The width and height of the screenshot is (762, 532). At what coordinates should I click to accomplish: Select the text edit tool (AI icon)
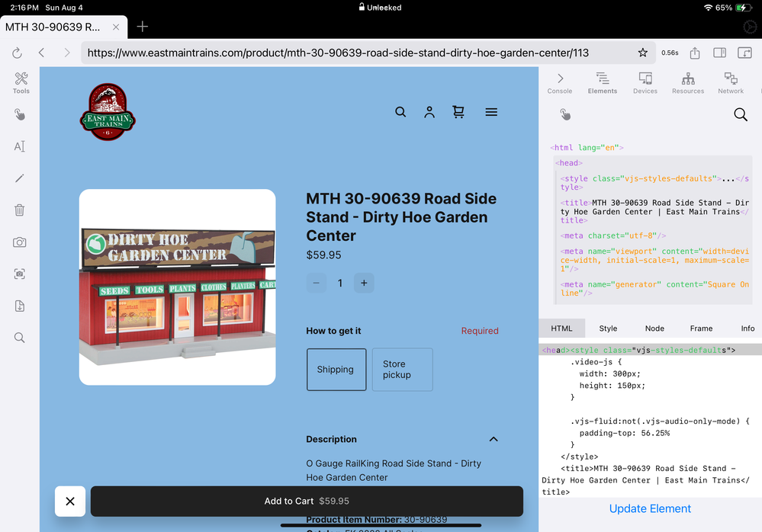(x=19, y=146)
